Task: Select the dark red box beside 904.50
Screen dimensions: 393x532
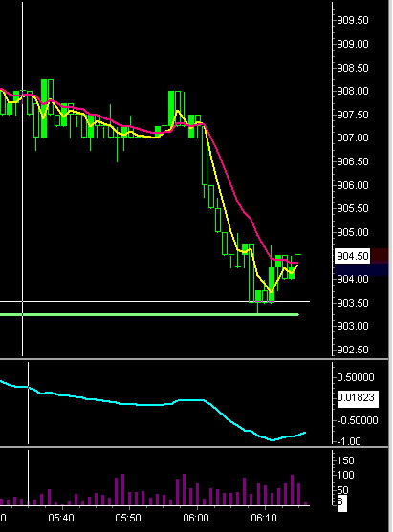Action: tap(380, 256)
